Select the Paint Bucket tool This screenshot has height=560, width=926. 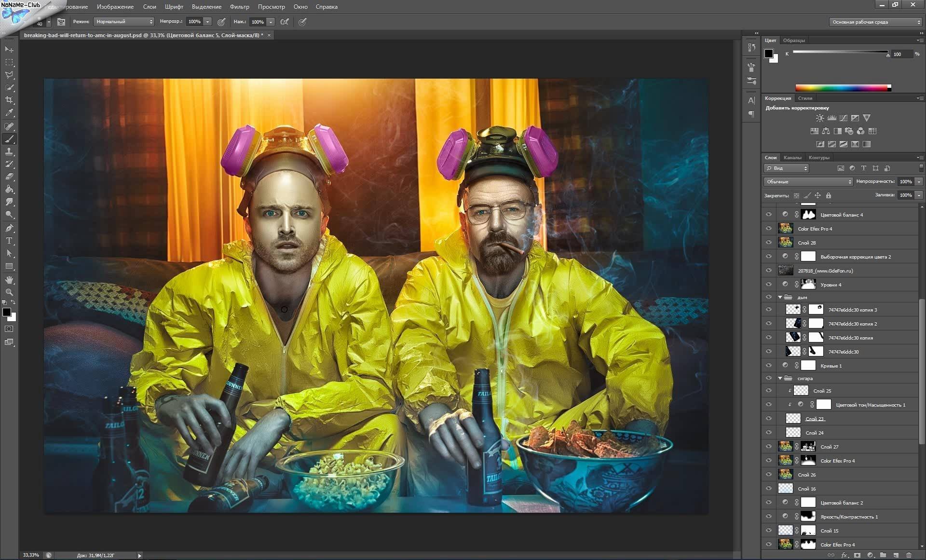(9, 189)
